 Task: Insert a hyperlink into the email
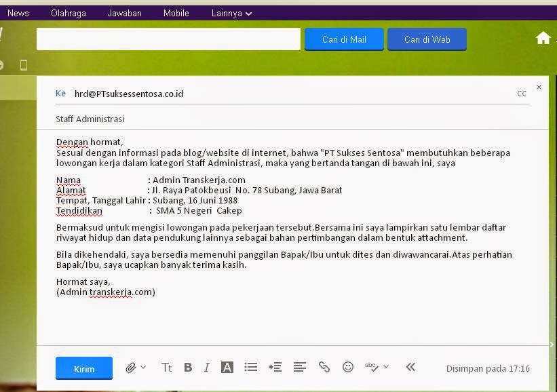coord(324,367)
